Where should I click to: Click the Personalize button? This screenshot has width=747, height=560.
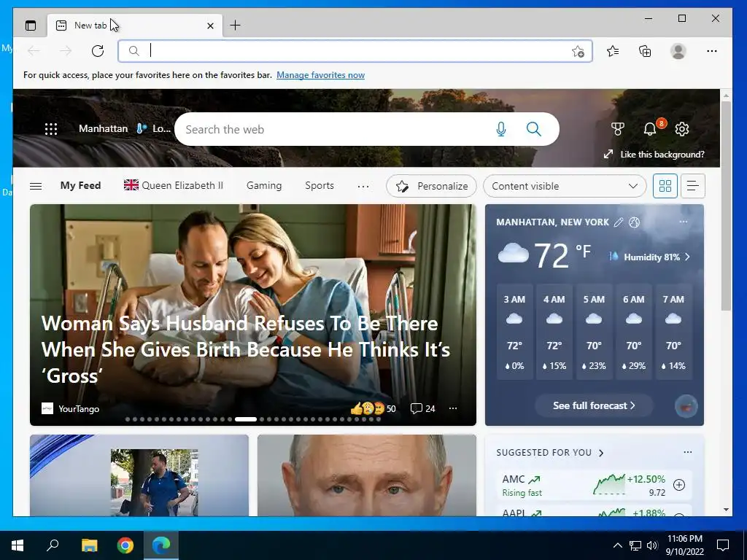click(x=431, y=186)
